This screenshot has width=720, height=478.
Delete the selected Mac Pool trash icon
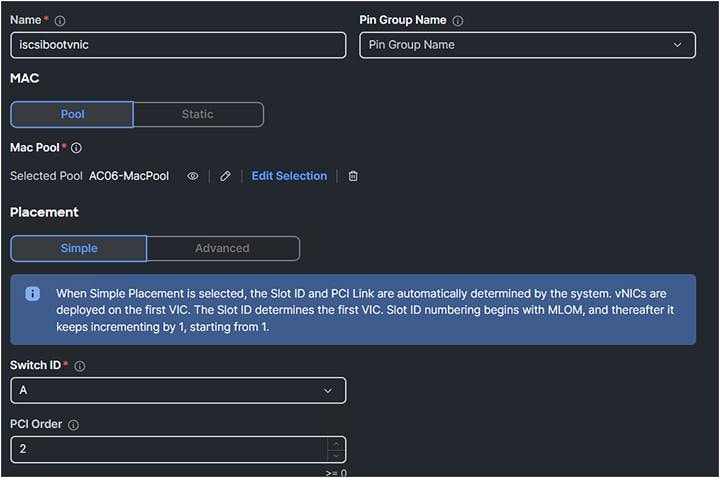click(353, 176)
